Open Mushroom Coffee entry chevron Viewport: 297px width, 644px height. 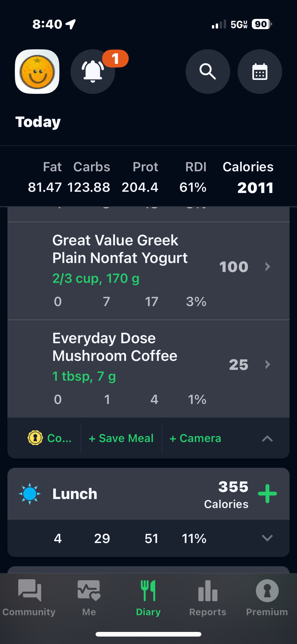(268, 364)
